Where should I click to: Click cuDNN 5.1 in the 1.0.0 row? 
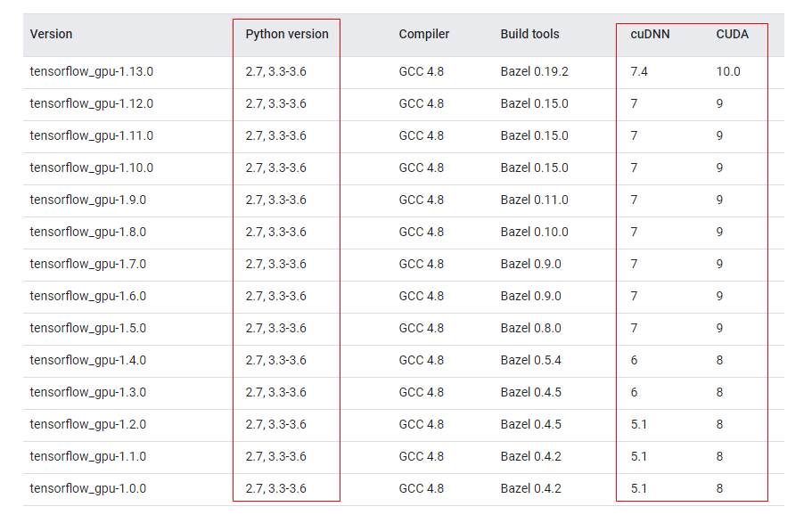pos(638,489)
